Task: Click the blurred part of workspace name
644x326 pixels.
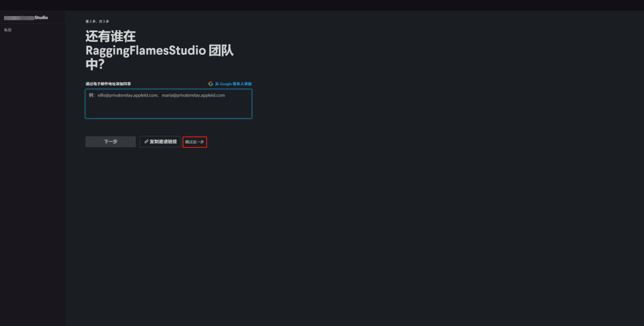Action: 19,18
